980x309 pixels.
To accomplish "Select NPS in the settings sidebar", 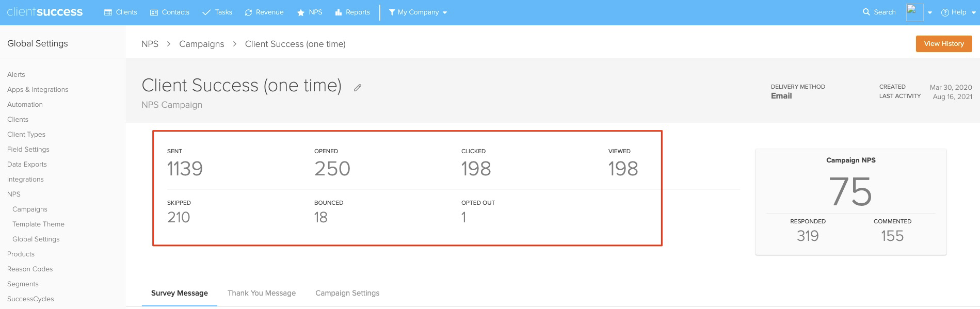I will coord(14,194).
